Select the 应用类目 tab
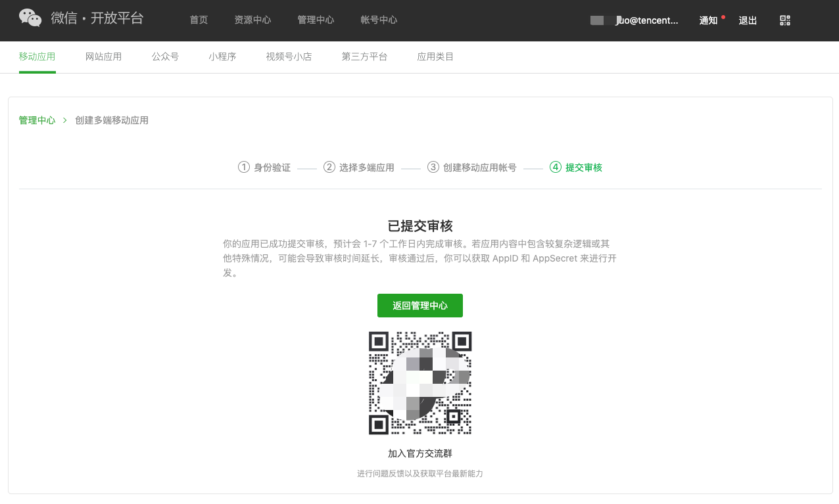 pyautogui.click(x=435, y=57)
